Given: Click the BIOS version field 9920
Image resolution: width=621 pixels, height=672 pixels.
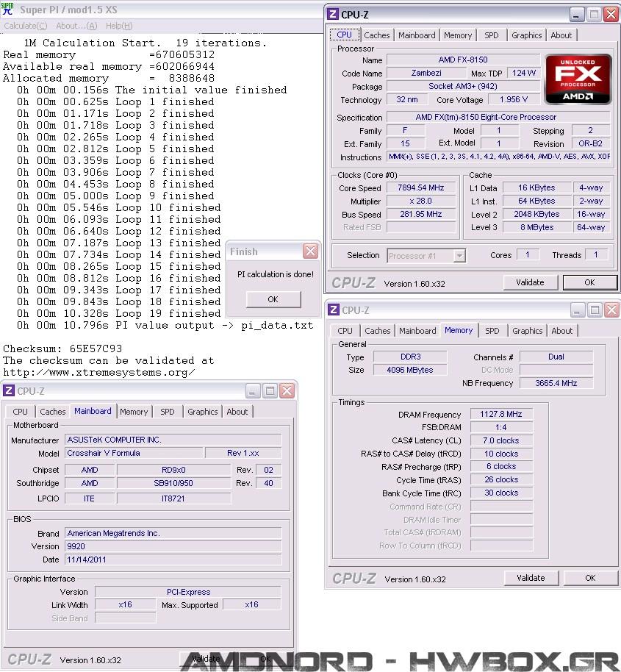Looking at the screenshot, I should coord(173,546).
